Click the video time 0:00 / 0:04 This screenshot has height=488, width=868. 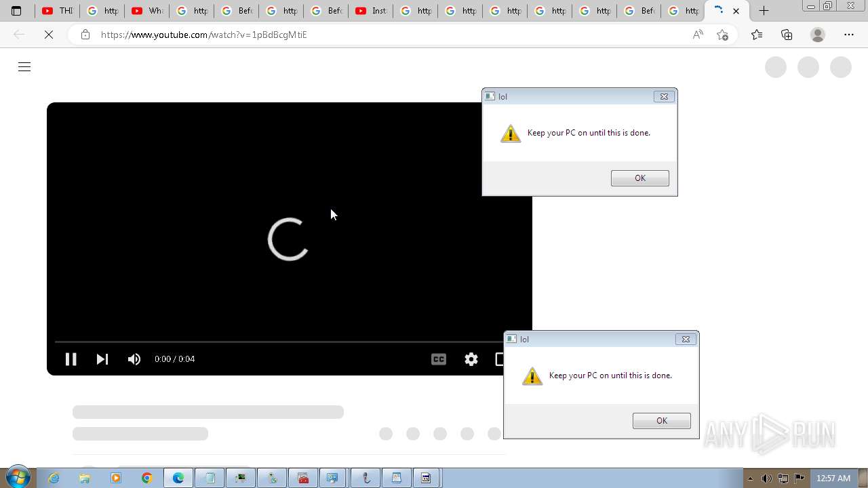coord(174,359)
